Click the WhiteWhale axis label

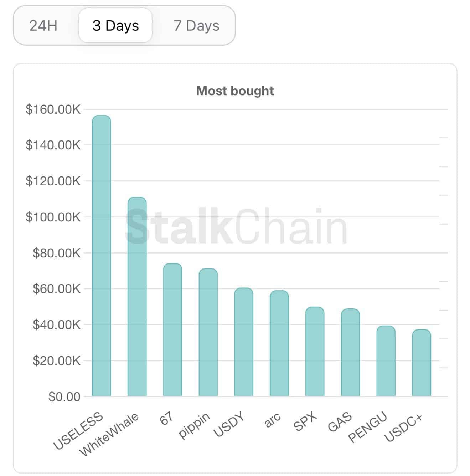pos(109,435)
